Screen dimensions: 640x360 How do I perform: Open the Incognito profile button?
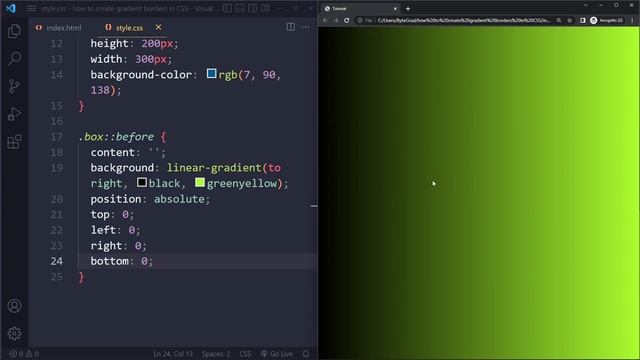pos(607,20)
